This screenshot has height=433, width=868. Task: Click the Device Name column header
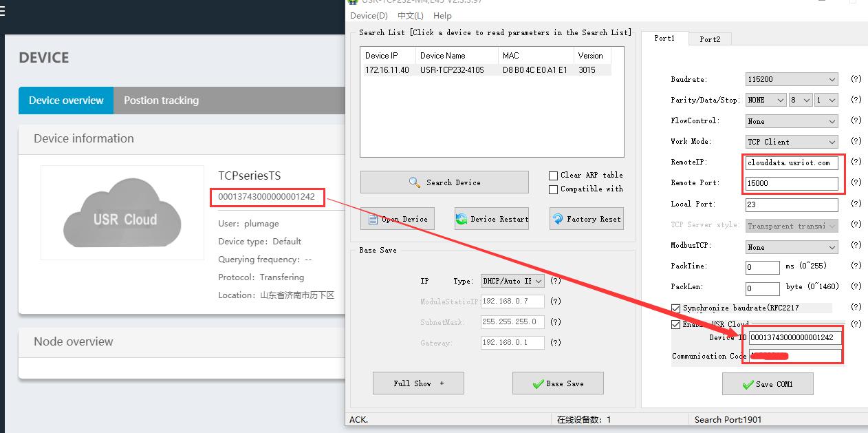coord(457,56)
